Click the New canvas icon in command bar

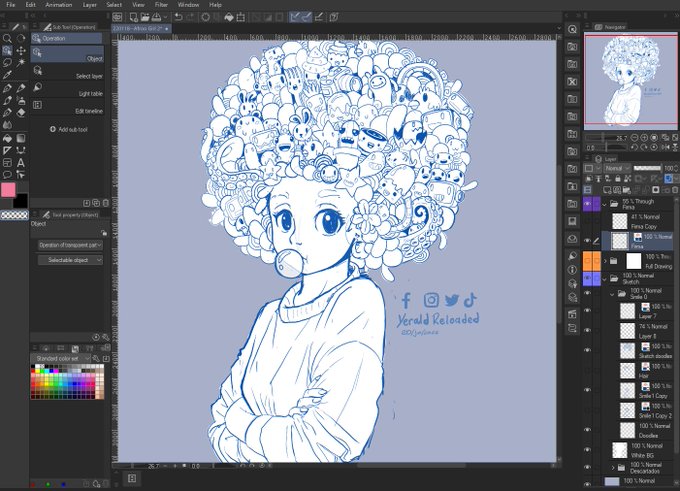[x=134, y=17]
